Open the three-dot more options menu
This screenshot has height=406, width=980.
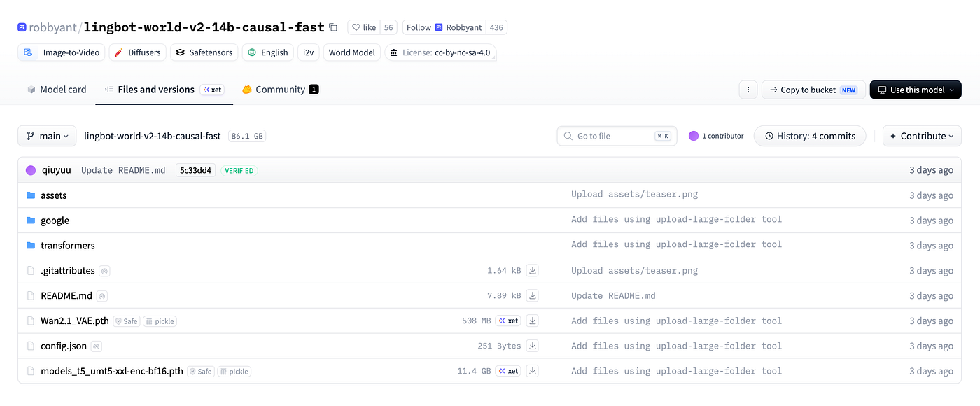tap(748, 90)
